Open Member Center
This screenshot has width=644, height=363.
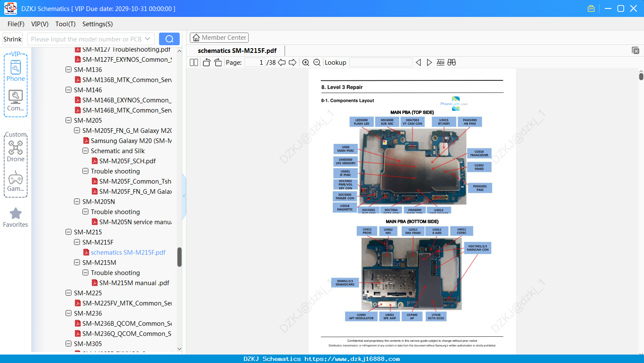[x=219, y=38]
